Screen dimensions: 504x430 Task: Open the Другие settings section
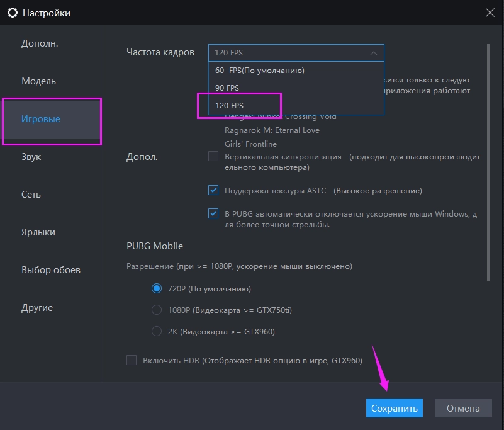click(x=38, y=307)
